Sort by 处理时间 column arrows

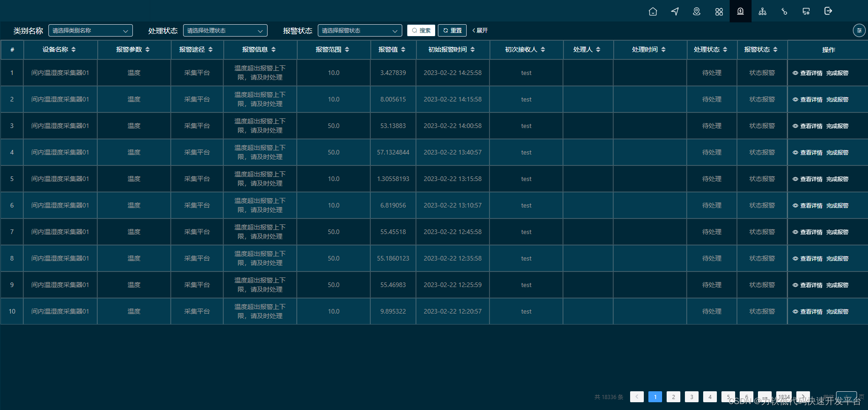click(x=663, y=49)
